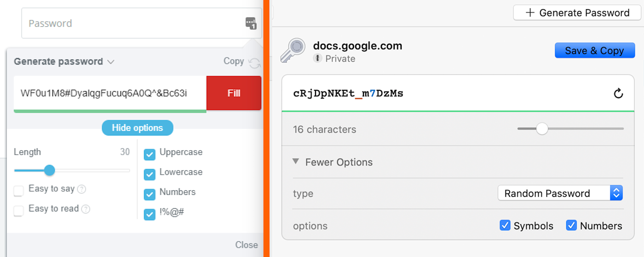Enable the Easy to say option

click(18, 191)
